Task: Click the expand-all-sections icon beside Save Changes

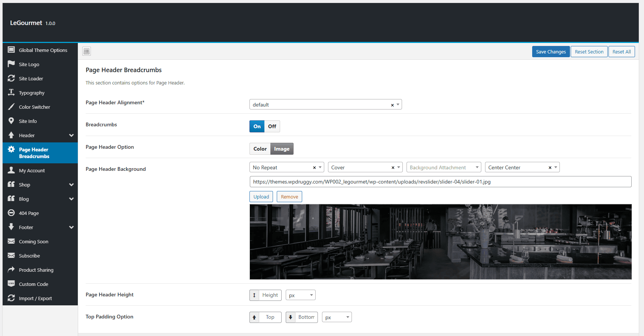Action: point(87,51)
